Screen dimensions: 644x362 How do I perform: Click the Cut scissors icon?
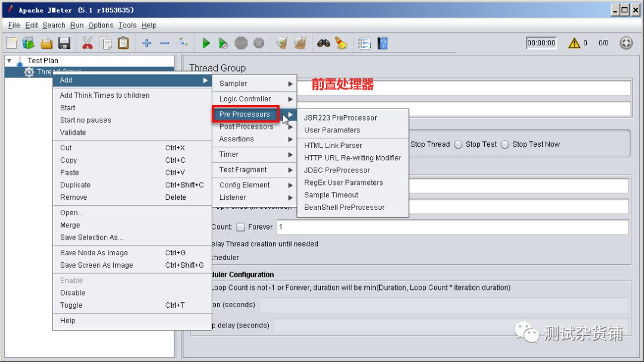click(x=88, y=43)
